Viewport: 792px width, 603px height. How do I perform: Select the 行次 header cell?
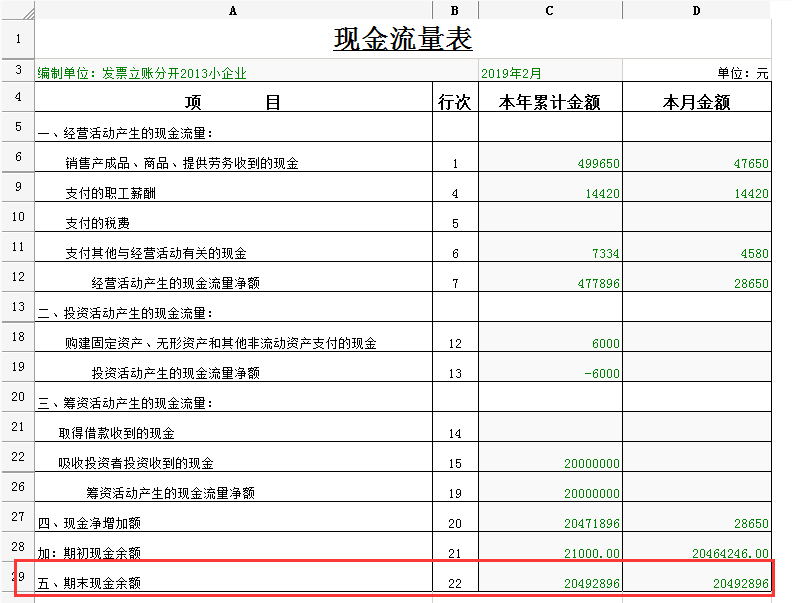pos(455,102)
